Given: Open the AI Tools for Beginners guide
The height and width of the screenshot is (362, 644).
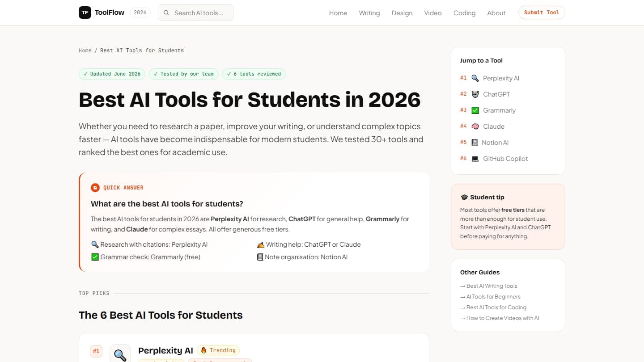Looking at the screenshot, I should pos(490,297).
